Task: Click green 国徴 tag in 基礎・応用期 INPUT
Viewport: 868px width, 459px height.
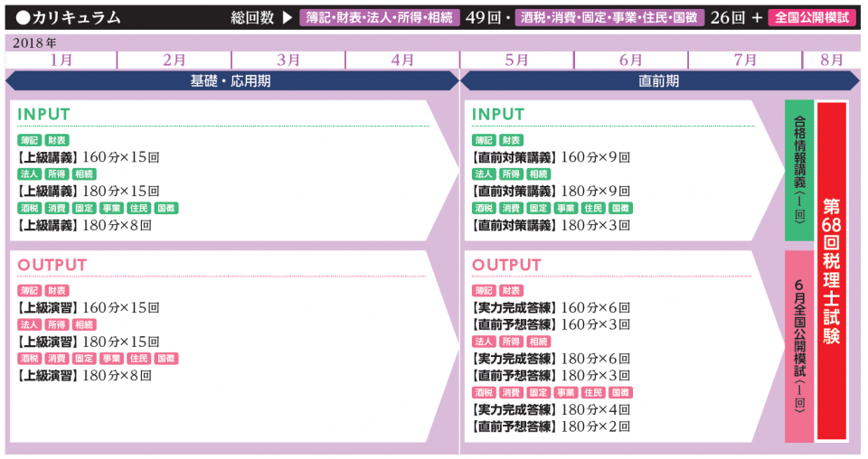Action: tap(166, 208)
